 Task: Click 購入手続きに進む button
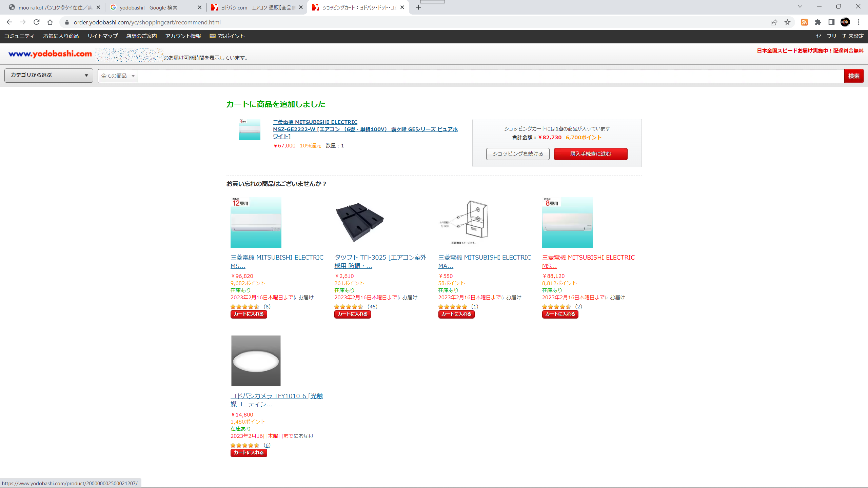[591, 154]
